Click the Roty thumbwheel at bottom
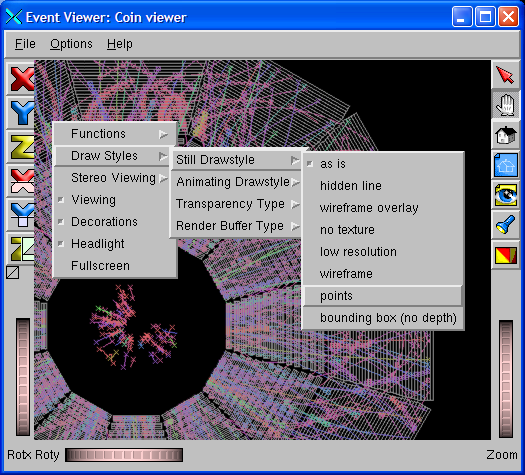The image size is (525, 475). tap(124, 455)
